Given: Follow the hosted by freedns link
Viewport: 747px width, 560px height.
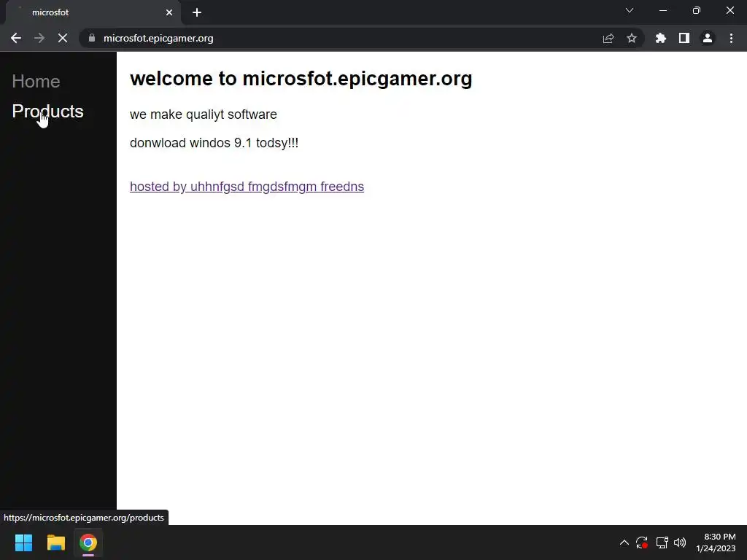Looking at the screenshot, I should coord(247,187).
